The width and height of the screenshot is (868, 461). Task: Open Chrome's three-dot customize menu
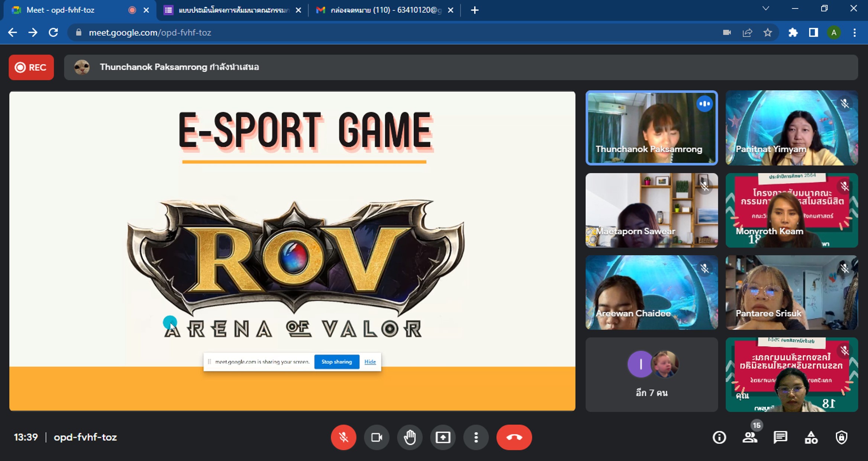coord(855,33)
